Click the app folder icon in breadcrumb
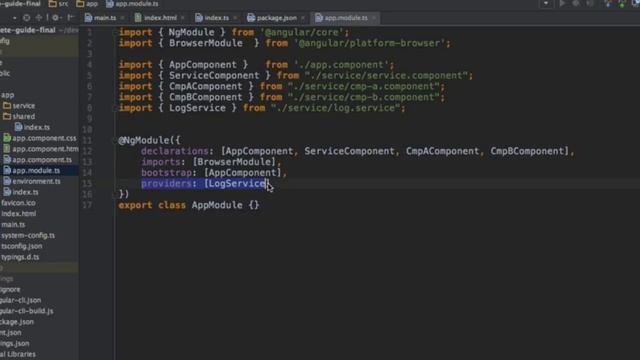The image size is (640, 360). tap(80, 4)
